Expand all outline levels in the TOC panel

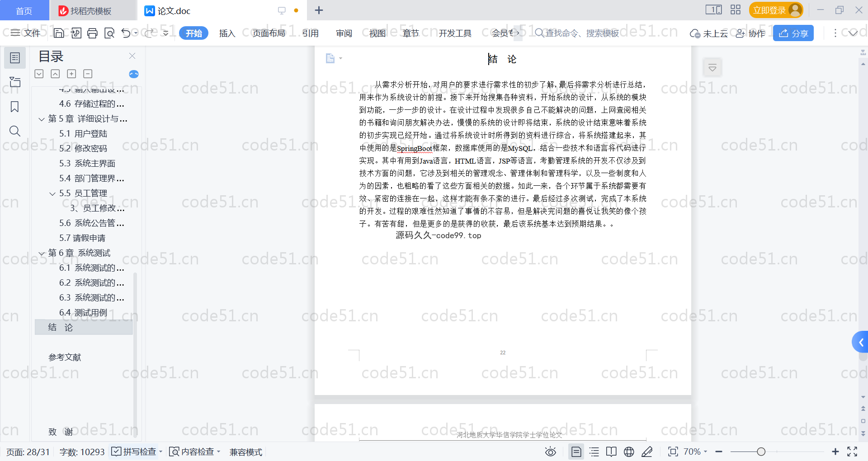click(39, 74)
